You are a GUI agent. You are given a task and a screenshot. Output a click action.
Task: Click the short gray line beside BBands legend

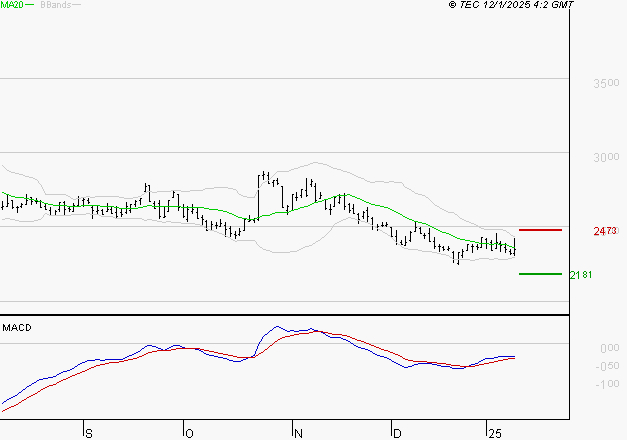[76, 5]
